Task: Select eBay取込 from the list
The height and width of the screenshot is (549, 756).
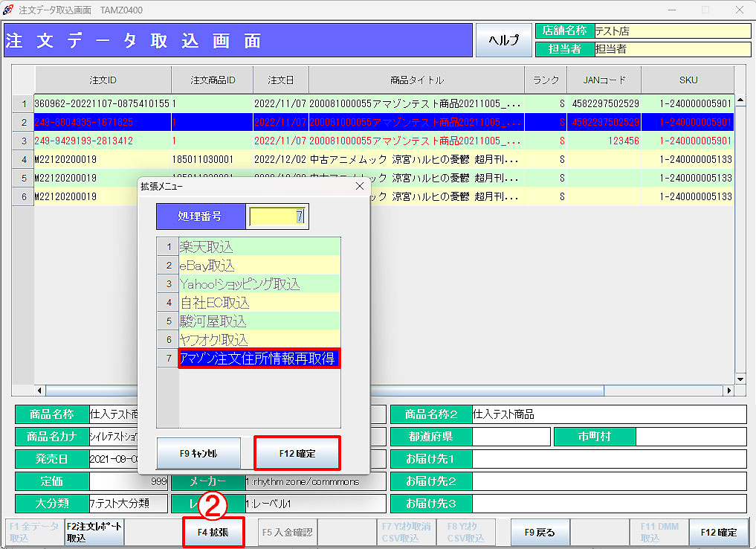Action: pos(259,266)
